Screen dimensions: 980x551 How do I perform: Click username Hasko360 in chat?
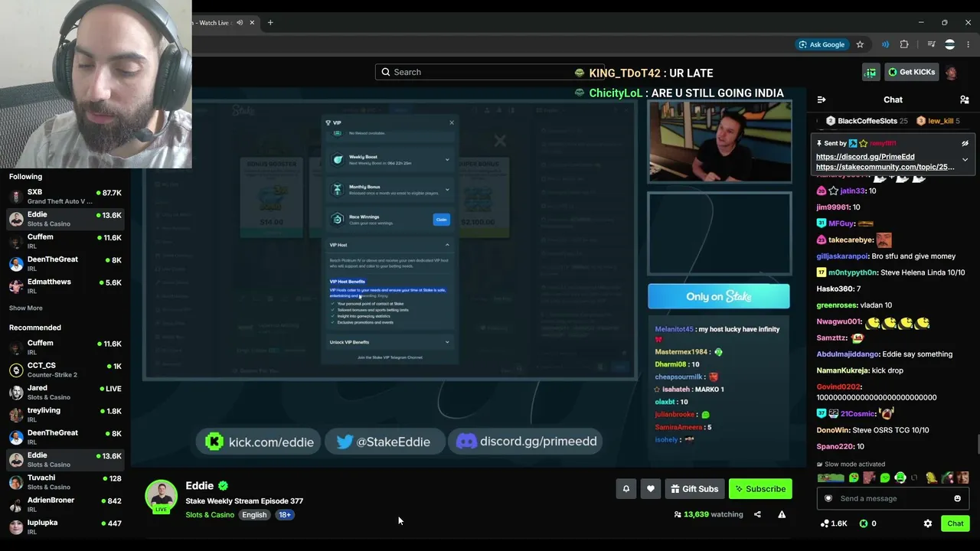click(x=835, y=289)
